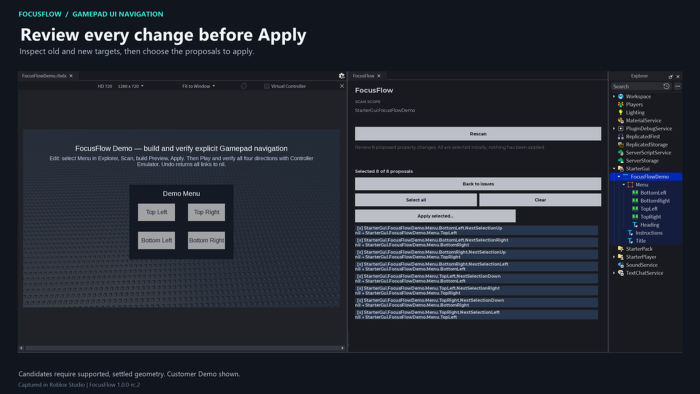Select the FocusFlow plugin tab
700x394 pixels.
tap(367, 76)
